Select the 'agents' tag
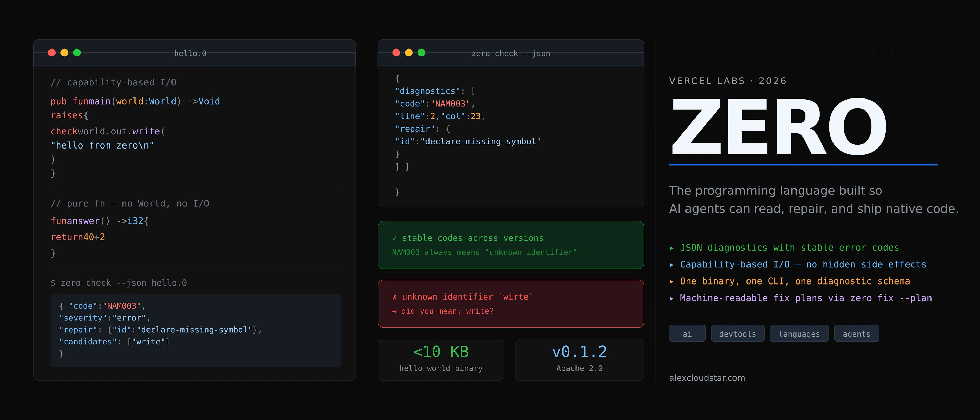The width and height of the screenshot is (980, 420). tap(856, 333)
